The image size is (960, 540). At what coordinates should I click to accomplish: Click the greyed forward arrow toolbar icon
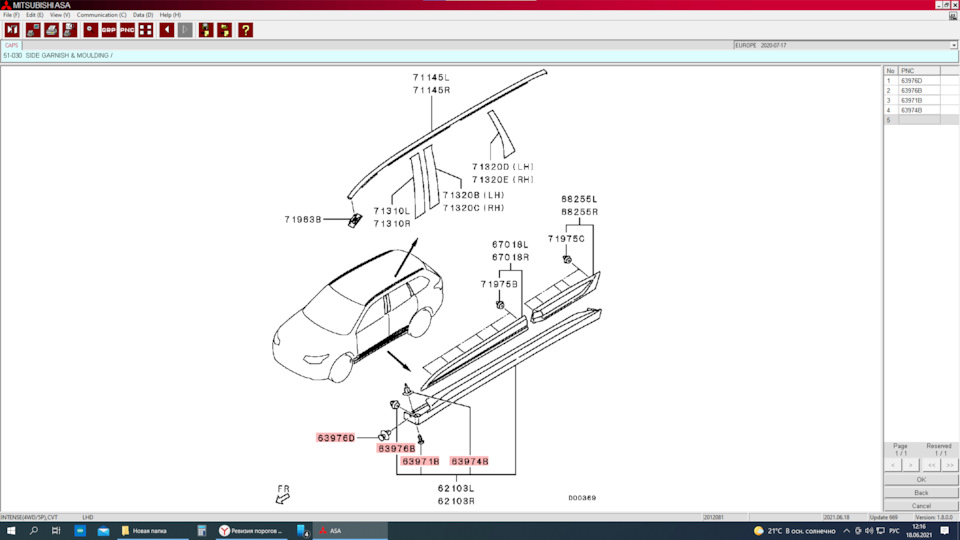[x=185, y=30]
